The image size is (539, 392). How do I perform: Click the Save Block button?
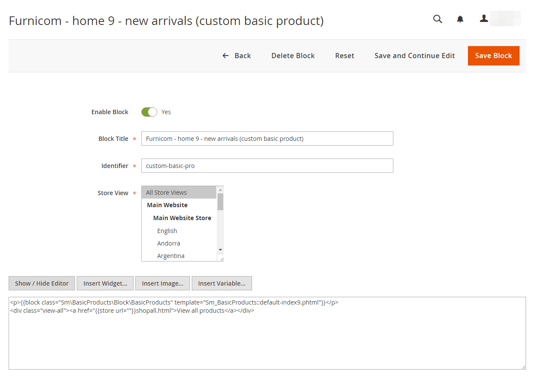493,56
